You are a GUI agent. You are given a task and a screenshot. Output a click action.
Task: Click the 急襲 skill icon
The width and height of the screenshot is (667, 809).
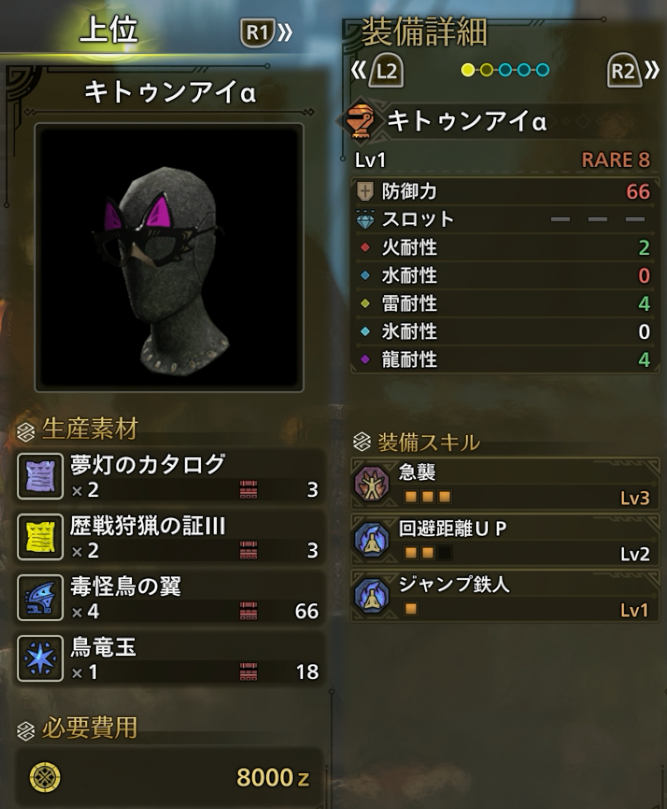371,484
